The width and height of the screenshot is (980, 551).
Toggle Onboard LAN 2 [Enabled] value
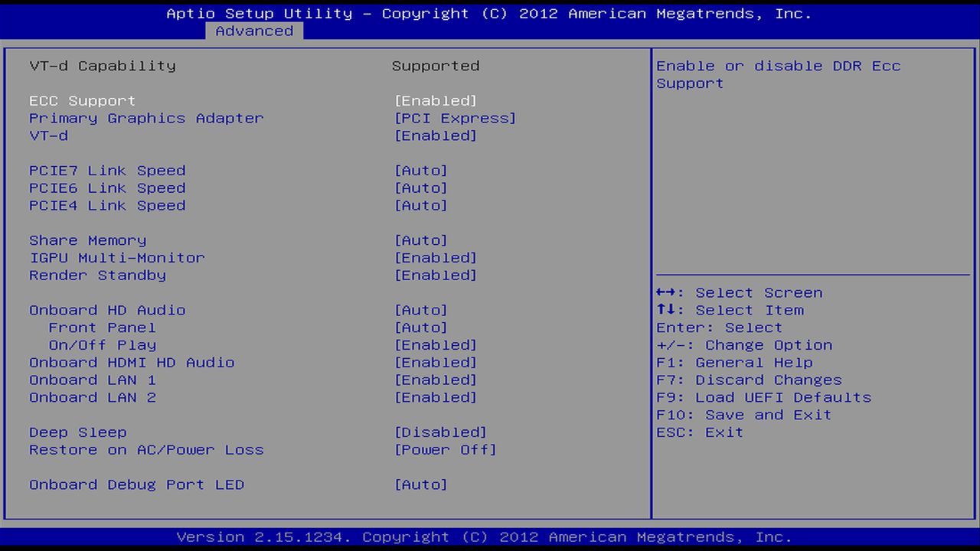tap(436, 397)
